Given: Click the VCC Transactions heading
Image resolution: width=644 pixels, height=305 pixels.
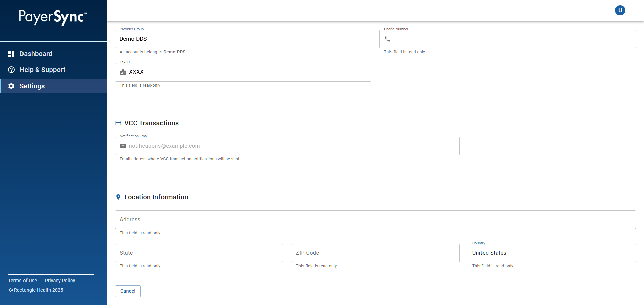Looking at the screenshot, I should pyautogui.click(x=151, y=123).
